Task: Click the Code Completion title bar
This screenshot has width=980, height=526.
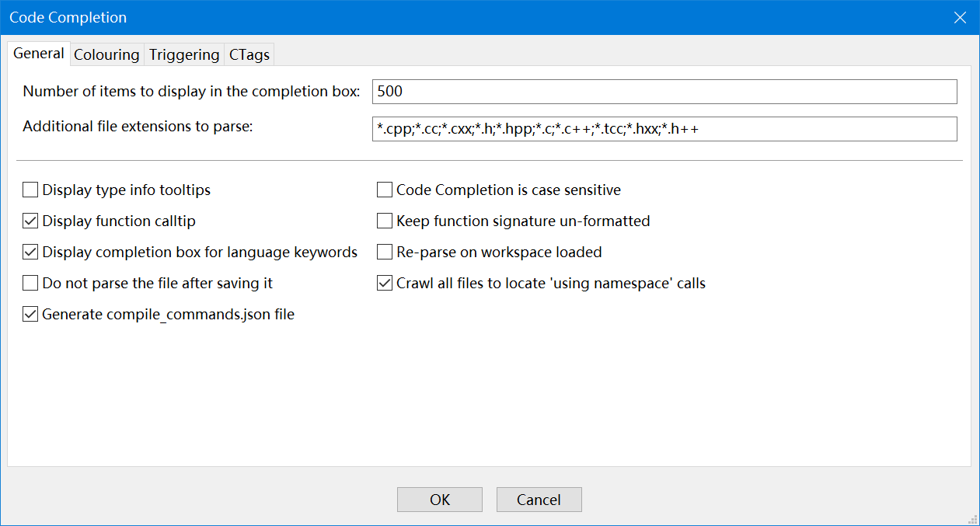Action: click(466, 17)
